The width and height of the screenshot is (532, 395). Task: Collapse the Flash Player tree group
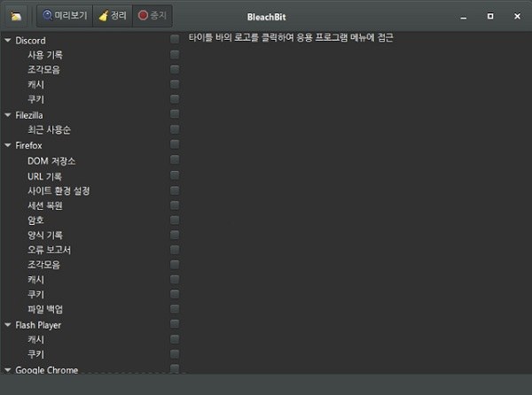(x=8, y=325)
